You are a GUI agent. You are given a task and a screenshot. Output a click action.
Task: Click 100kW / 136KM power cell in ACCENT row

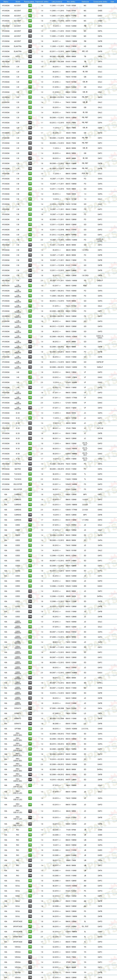tap(71, 41)
